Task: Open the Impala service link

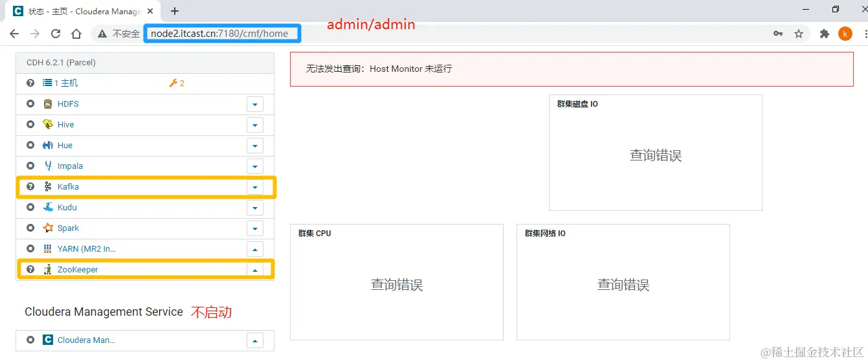Action: (70, 166)
